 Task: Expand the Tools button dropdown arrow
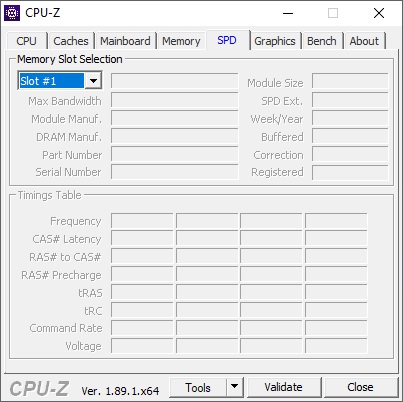(x=235, y=387)
